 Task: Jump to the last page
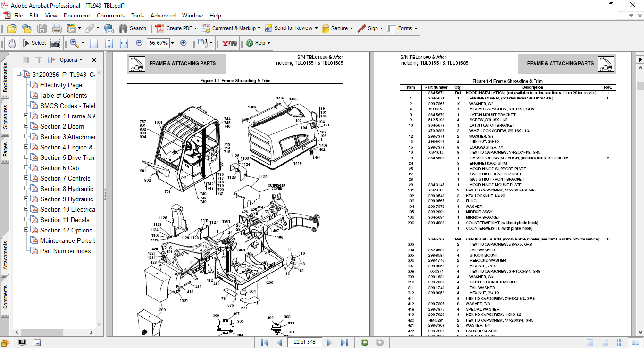pyautogui.click(x=345, y=342)
